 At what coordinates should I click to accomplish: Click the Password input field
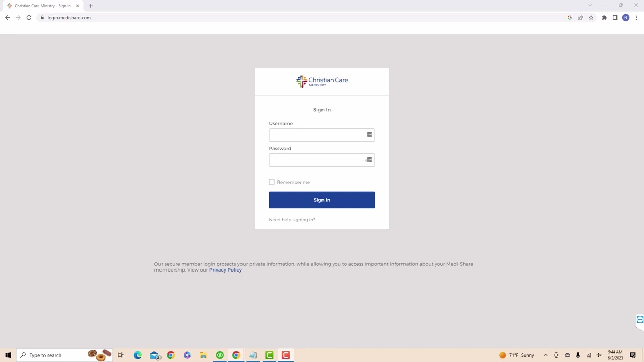322,160
